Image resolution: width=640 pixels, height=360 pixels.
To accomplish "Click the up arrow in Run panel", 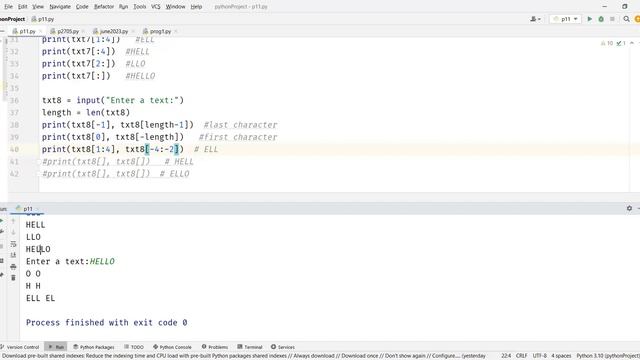I will click(x=13, y=221).
